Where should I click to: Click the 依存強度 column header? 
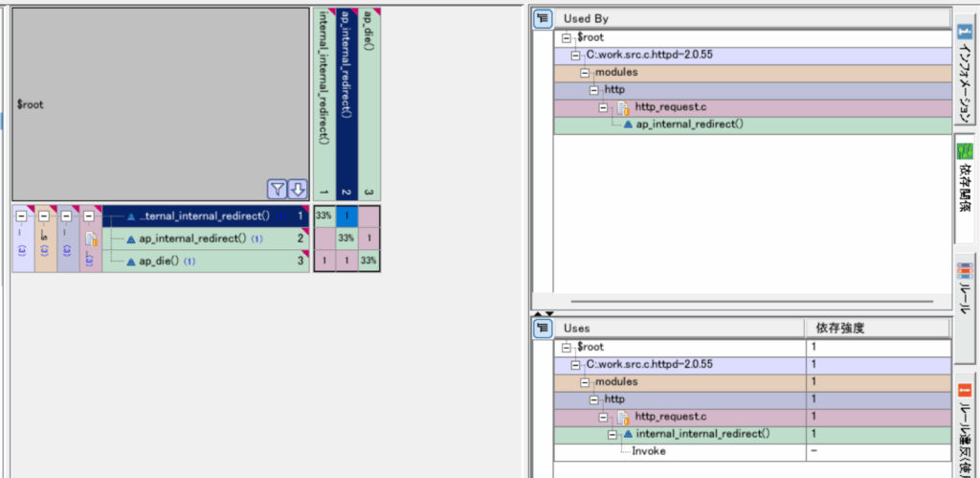pyautogui.click(x=877, y=328)
